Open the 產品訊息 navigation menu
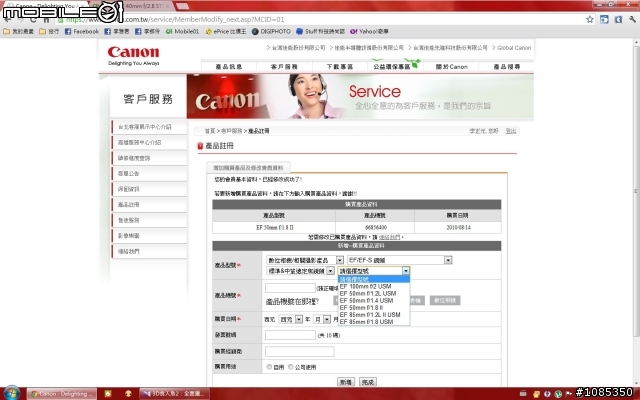The width and height of the screenshot is (640, 400). (x=229, y=67)
